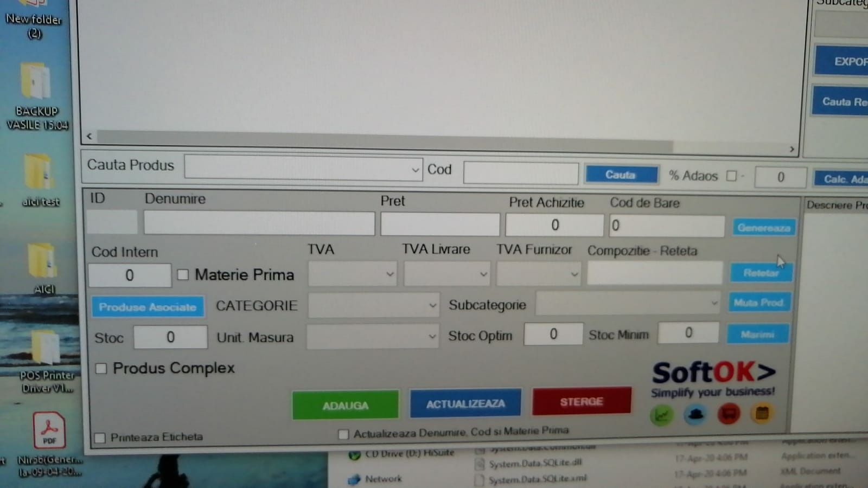Expand the CATEGORIE dropdown
This screenshot has width=868, height=488.
pyautogui.click(x=374, y=305)
